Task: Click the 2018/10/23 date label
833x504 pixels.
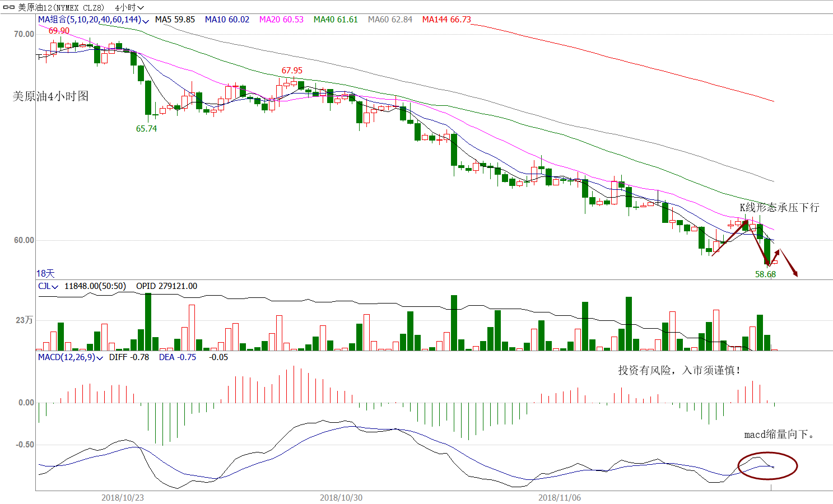Action: coord(123,498)
